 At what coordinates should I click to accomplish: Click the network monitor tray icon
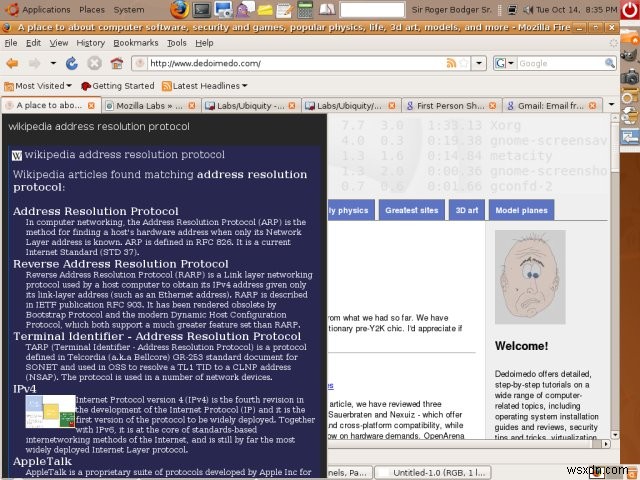(x=513, y=10)
